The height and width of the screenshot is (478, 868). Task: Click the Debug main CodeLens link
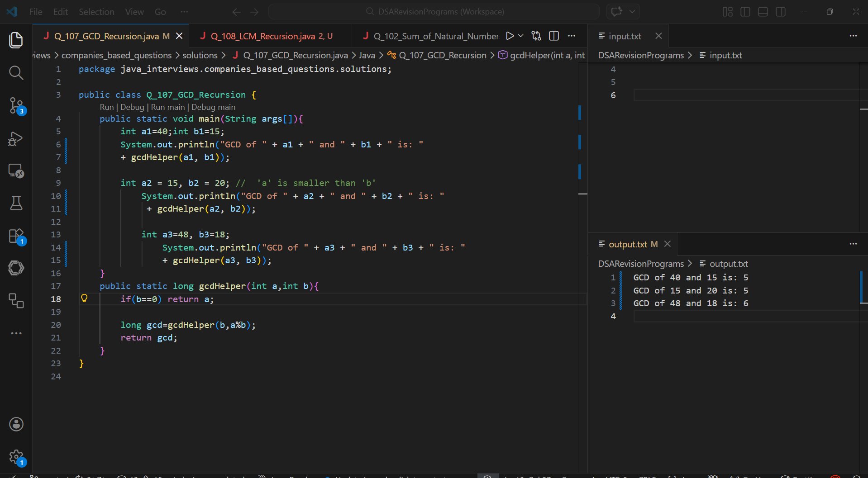pyautogui.click(x=213, y=107)
